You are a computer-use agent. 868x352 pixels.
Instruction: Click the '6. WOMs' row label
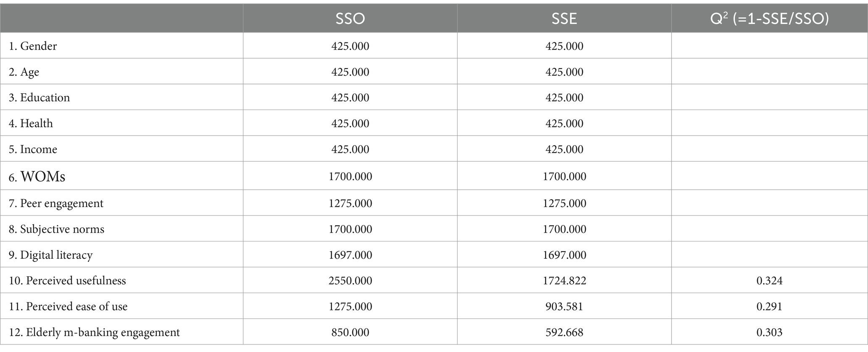click(37, 176)
